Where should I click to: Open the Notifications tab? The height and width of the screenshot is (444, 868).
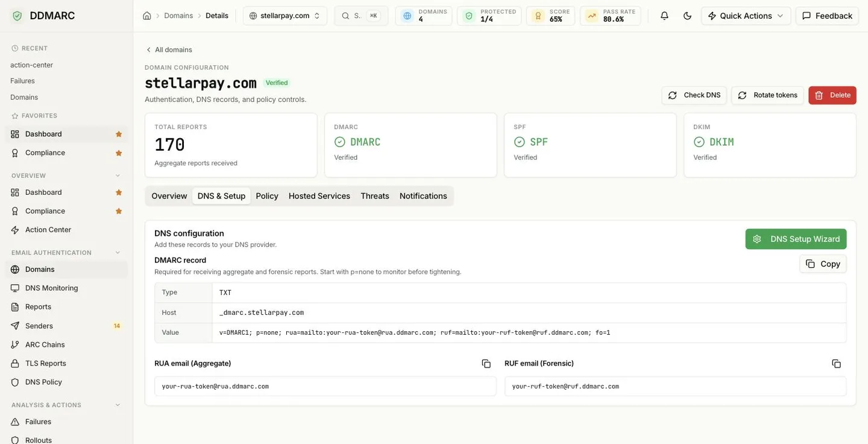423,196
